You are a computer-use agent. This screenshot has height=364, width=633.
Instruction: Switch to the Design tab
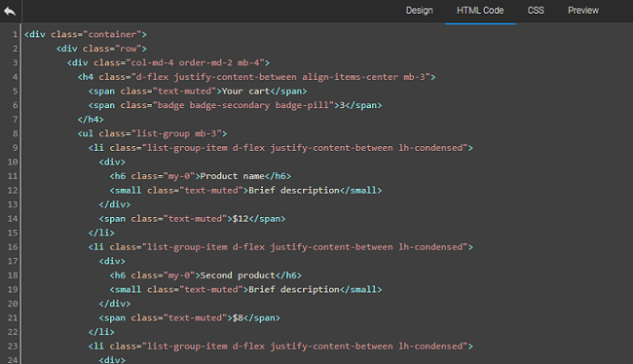(419, 11)
